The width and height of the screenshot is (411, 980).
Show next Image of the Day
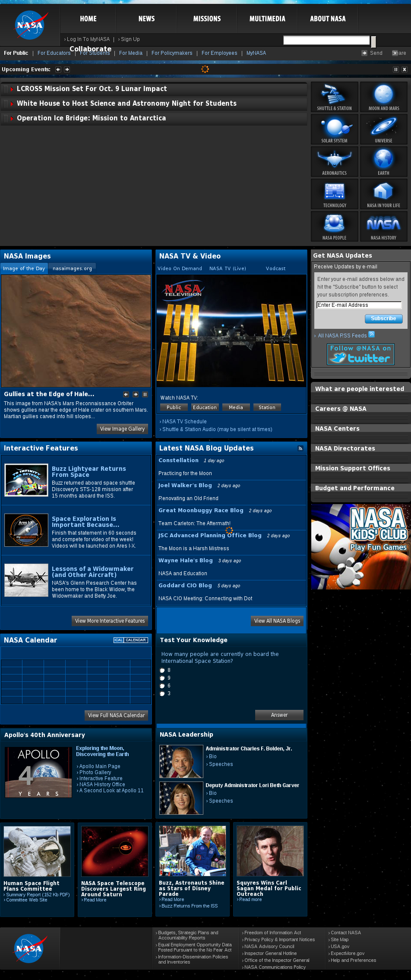tap(136, 394)
